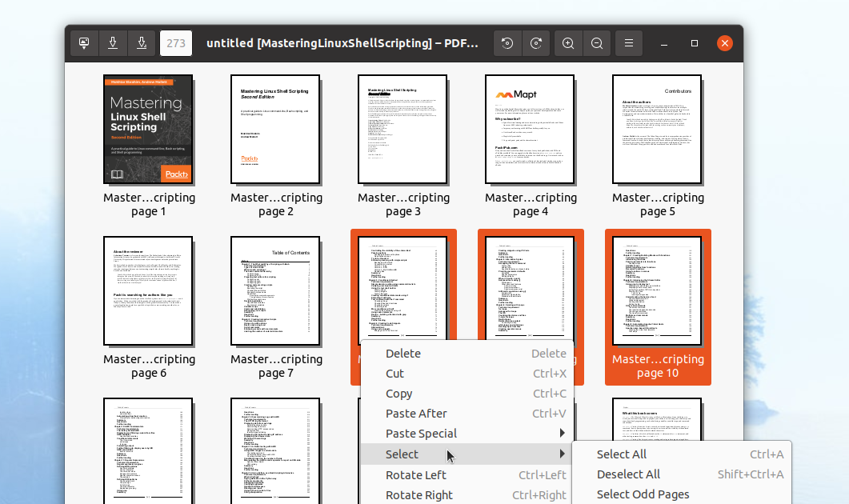Image resolution: width=849 pixels, height=504 pixels.
Task: Click the Select submenu entry
Action: 467,454
